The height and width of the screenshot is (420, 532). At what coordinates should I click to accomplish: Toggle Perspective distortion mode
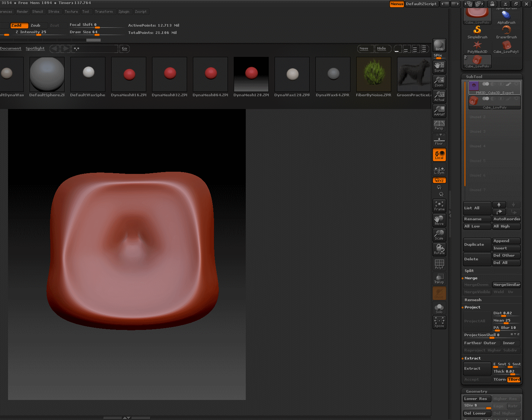point(439,125)
